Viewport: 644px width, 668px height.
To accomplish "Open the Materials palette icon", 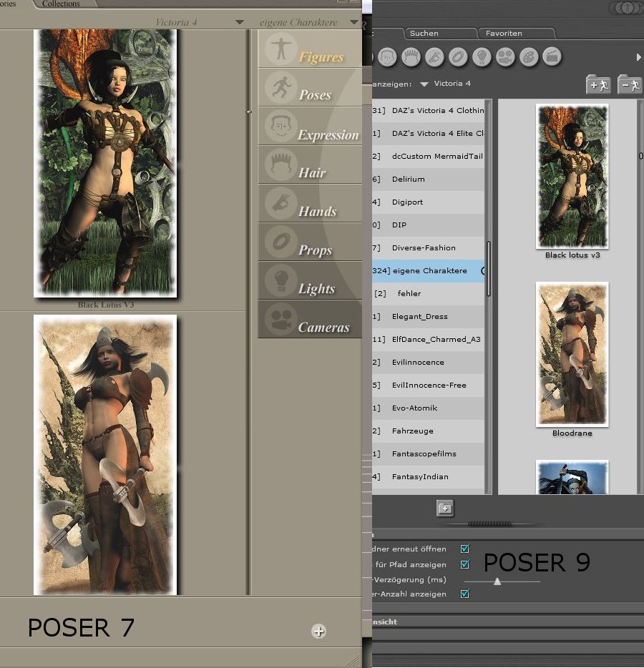I will click(x=529, y=57).
